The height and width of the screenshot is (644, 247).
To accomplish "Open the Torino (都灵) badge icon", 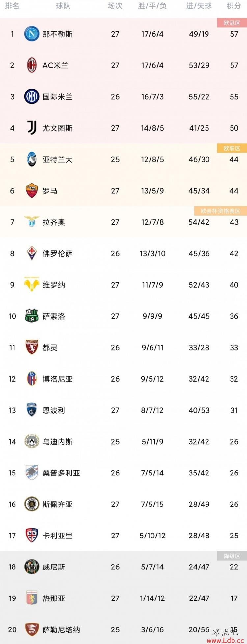I will pos(32,347).
